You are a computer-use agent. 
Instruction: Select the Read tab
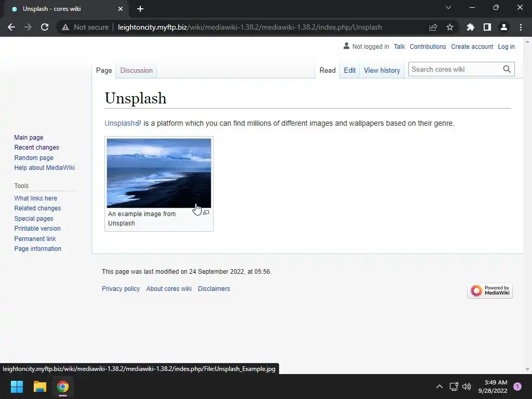point(327,70)
